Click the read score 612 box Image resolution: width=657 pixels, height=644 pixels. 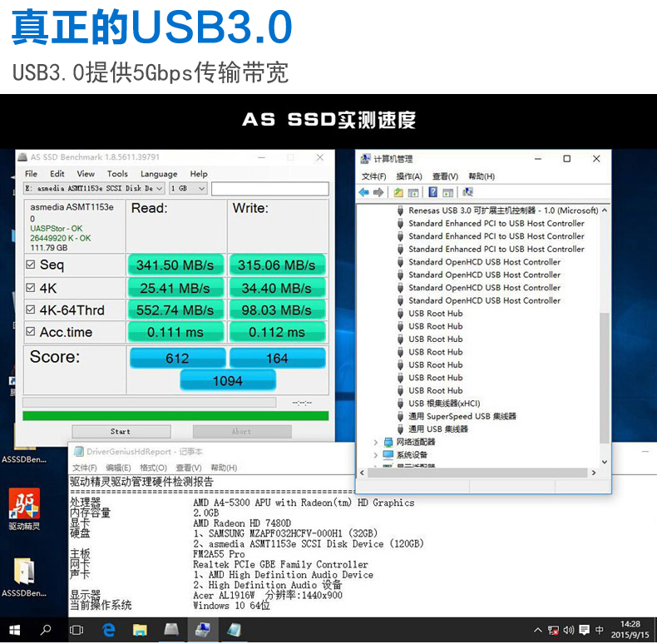click(x=177, y=358)
